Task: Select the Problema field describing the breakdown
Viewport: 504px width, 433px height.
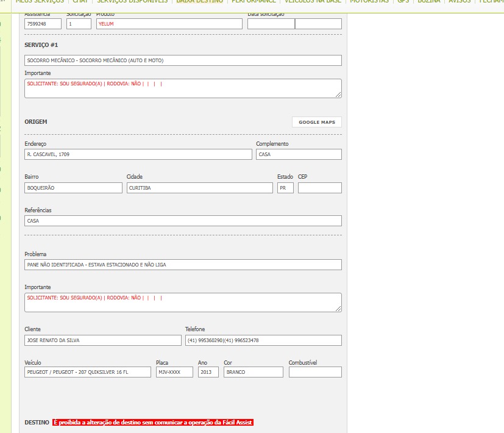Action: (183, 265)
